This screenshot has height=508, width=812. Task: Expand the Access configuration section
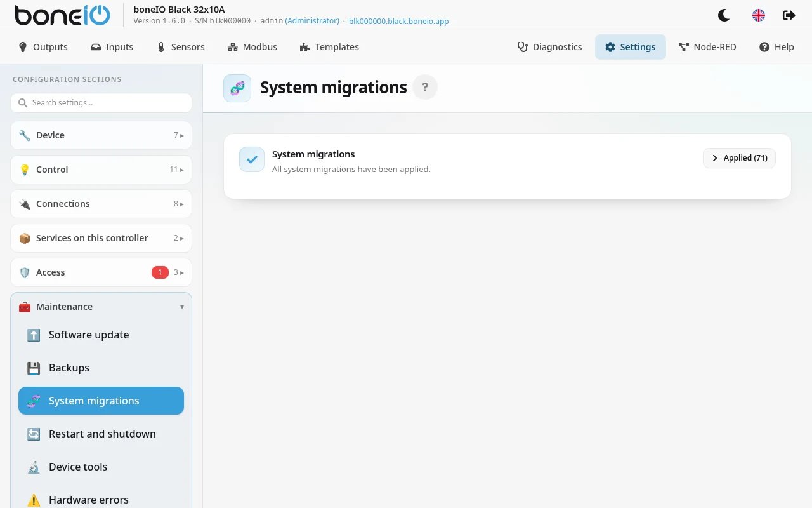coord(101,272)
